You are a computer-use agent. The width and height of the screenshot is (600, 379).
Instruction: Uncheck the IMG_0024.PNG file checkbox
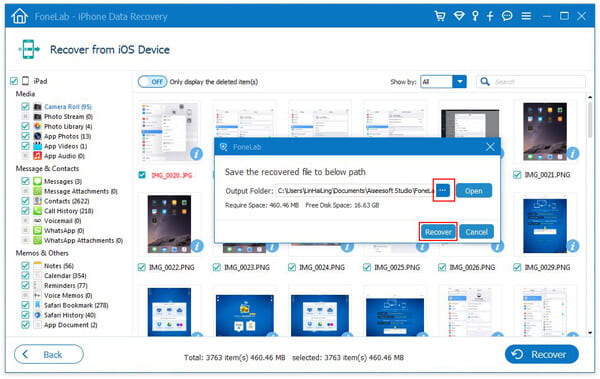tap(292, 267)
